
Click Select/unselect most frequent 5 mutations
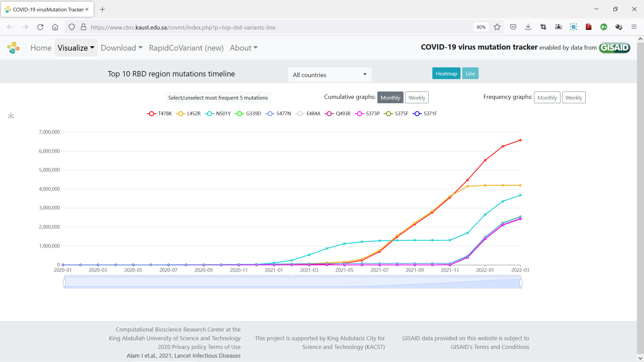click(x=218, y=98)
